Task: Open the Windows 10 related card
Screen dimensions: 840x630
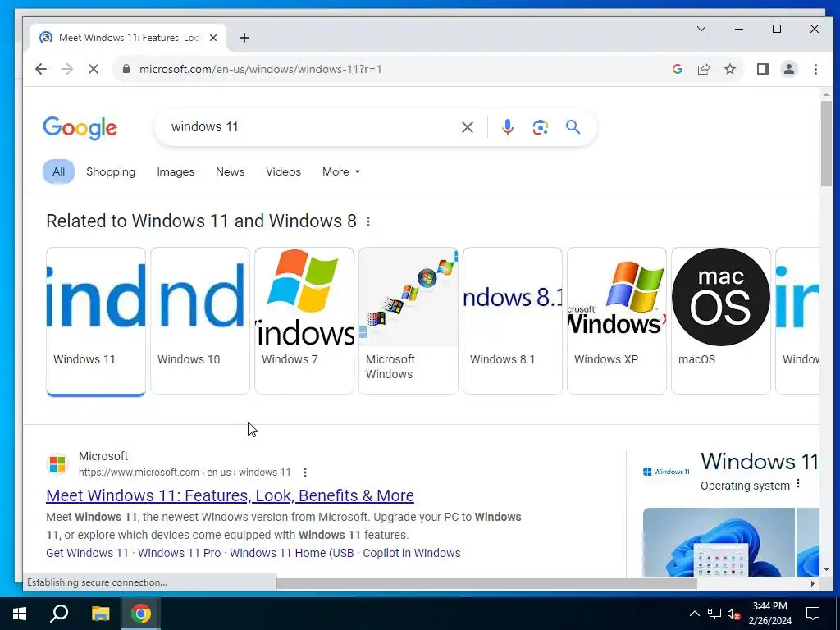Action: [200, 321]
